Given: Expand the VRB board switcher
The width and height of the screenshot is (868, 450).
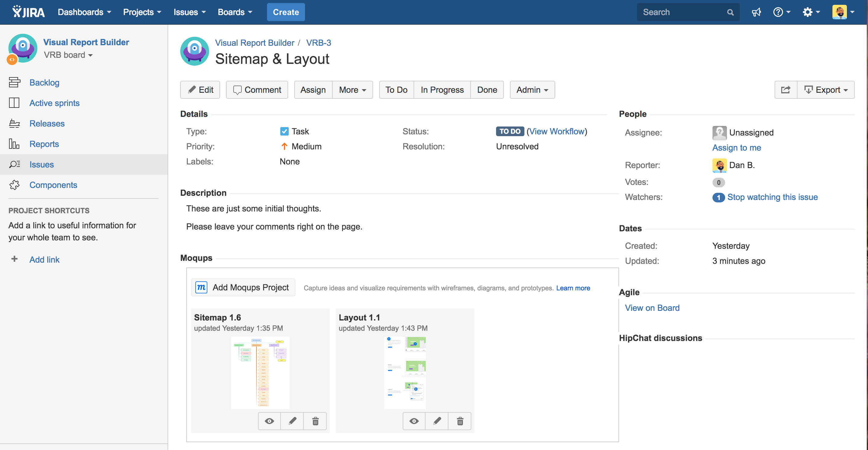Looking at the screenshot, I should coord(68,55).
